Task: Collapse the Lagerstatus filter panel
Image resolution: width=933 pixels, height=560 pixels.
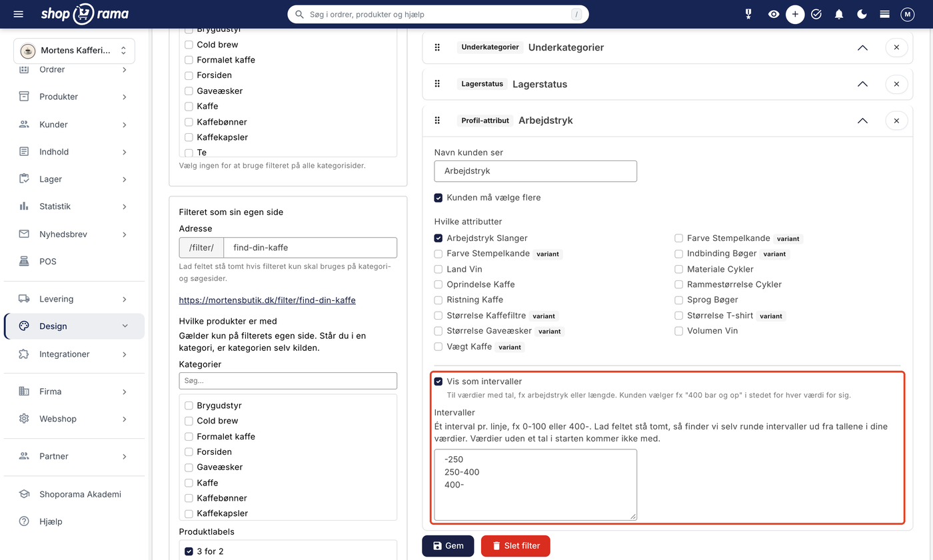Action: (862, 84)
